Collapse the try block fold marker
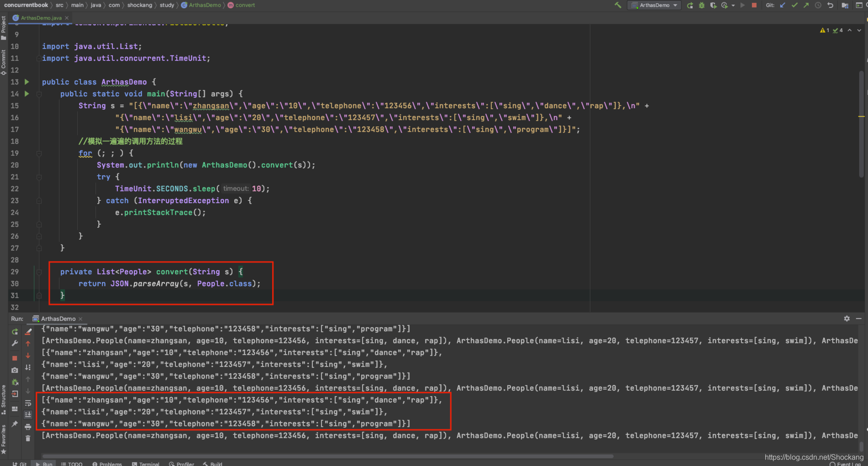This screenshot has height=466, width=868. coord(39,177)
